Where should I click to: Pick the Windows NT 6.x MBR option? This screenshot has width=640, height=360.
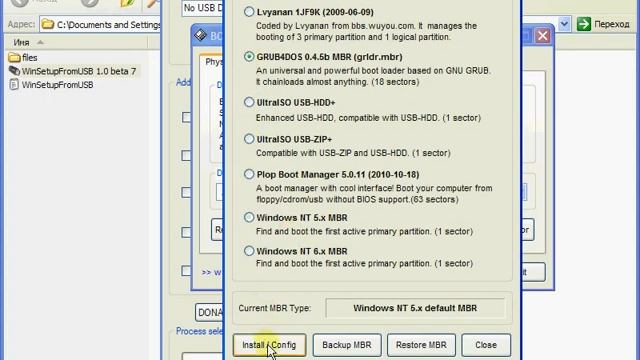pos(249,251)
